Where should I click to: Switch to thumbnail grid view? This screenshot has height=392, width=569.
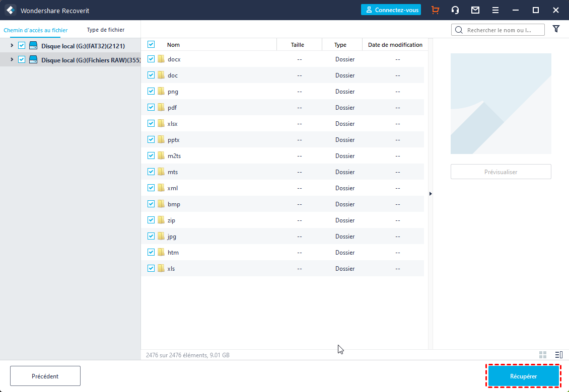543,355
